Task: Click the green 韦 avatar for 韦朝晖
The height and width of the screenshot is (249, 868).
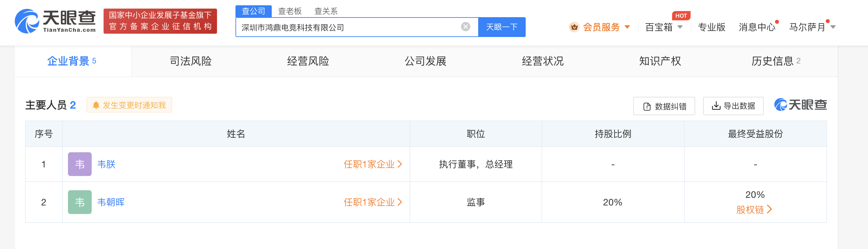Action: (x=80, y=202)
